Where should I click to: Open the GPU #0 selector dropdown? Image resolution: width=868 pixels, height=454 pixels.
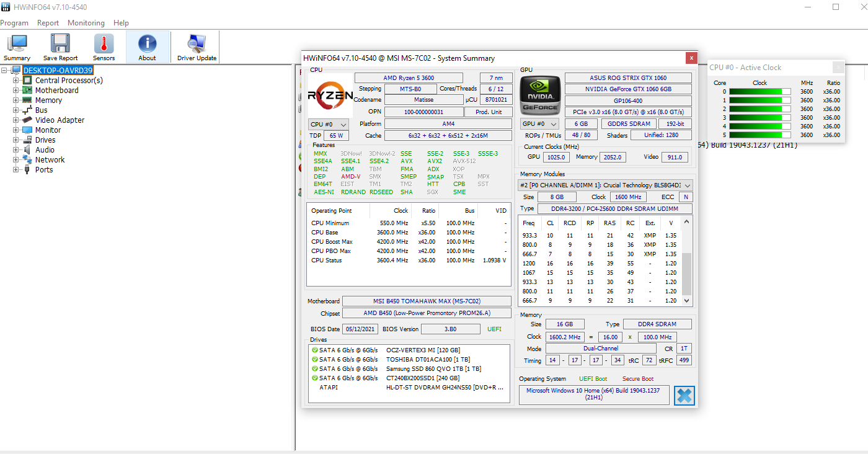coord(539,123)
